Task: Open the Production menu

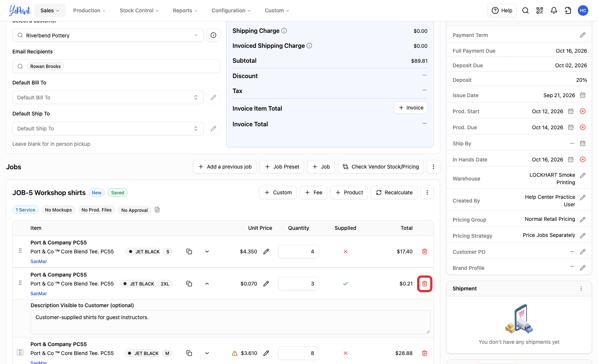Action: (89, 10)
